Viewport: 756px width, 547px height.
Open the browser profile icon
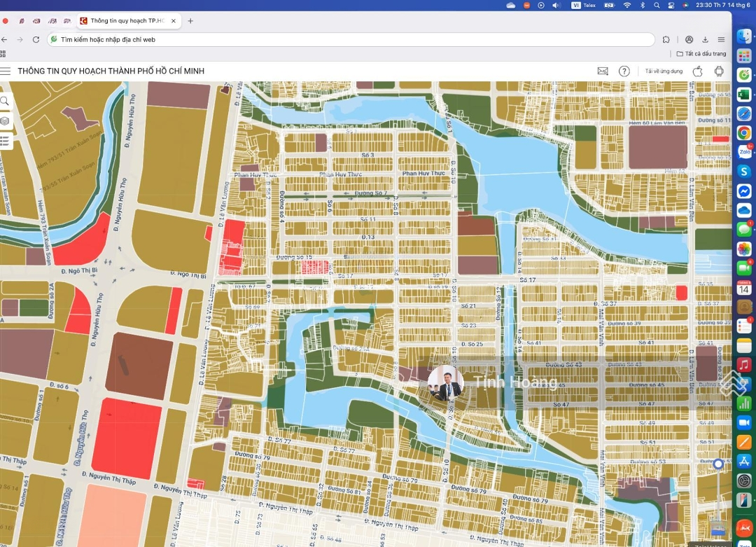[689, 40]
